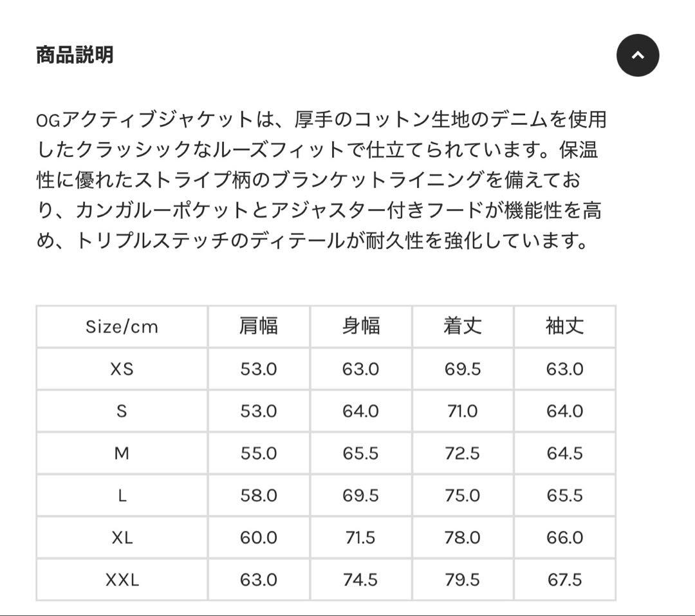Click the XL size row label

coord(122,537)
